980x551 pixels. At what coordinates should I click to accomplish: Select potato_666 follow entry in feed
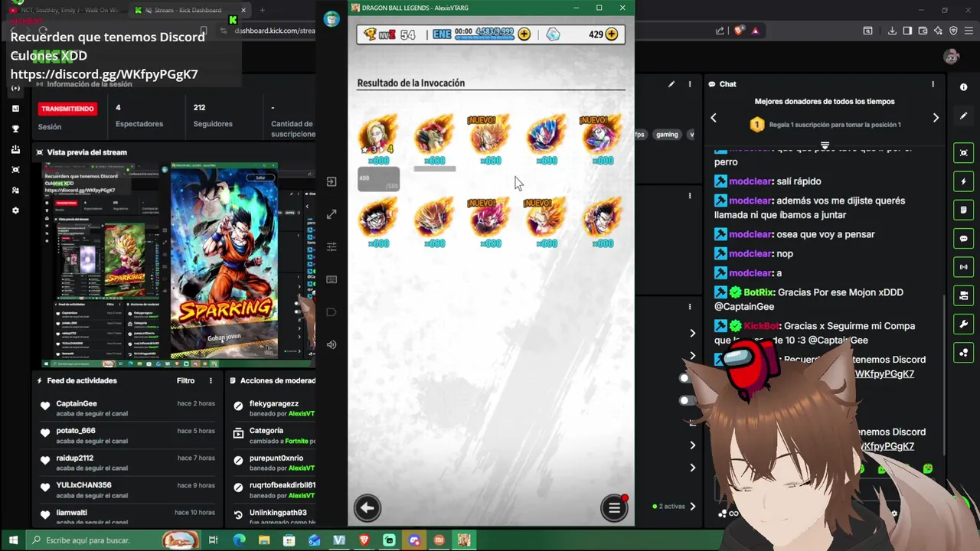(127, 435)
